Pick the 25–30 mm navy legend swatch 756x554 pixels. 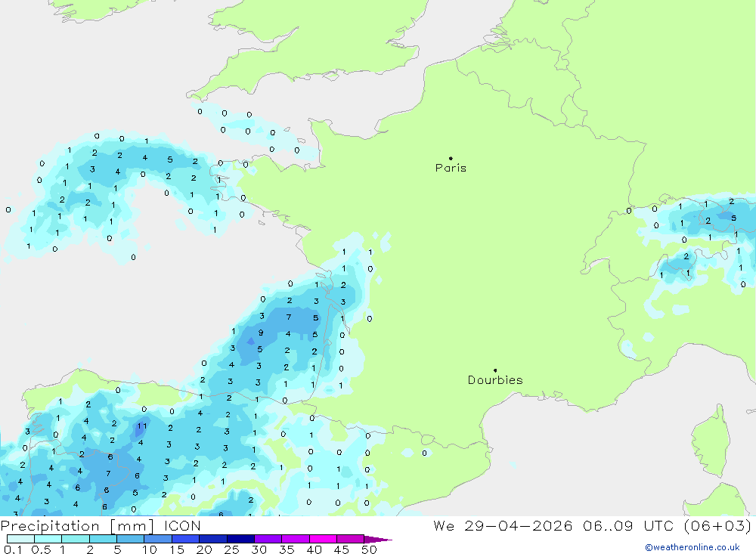pos(240,539)
